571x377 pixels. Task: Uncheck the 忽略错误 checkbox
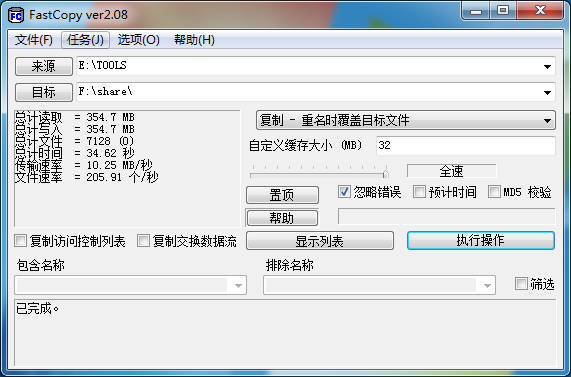coord(344,192)
